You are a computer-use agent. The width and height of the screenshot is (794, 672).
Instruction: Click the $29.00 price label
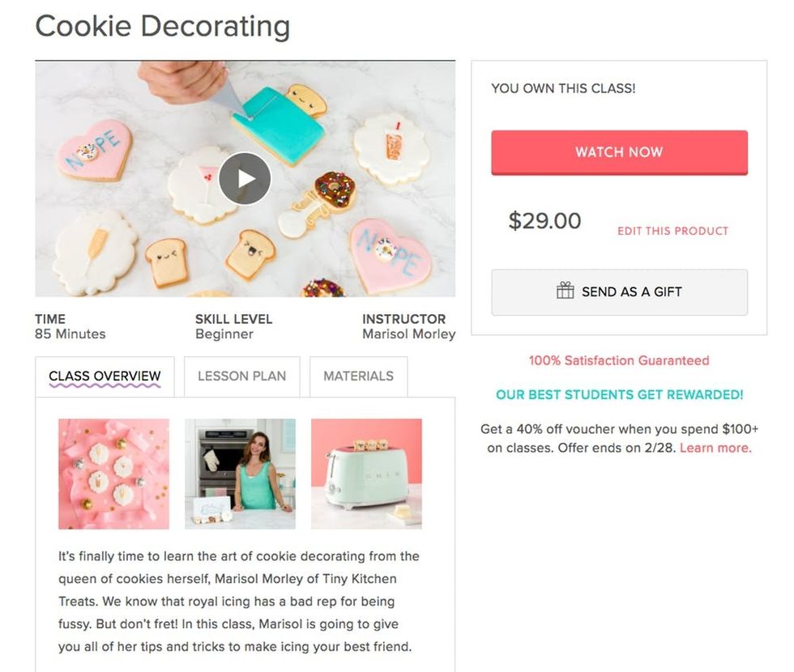544,221
